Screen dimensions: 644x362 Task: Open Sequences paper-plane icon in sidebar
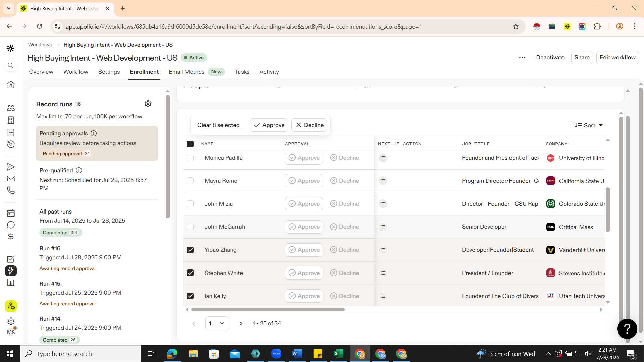click(x=11, y=167)
